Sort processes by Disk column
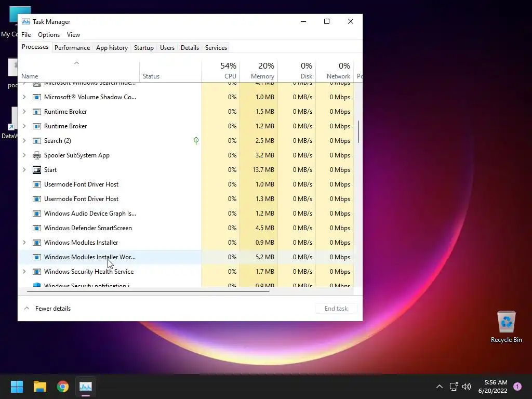 tap(297, 71)
